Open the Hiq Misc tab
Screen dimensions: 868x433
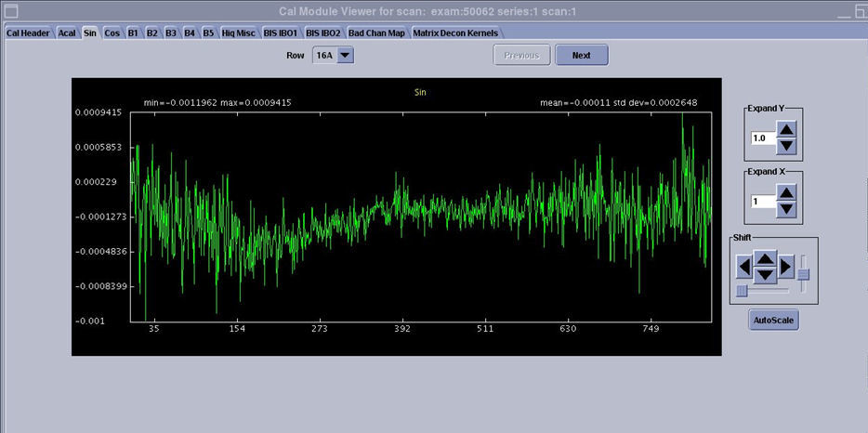point(239,33)
